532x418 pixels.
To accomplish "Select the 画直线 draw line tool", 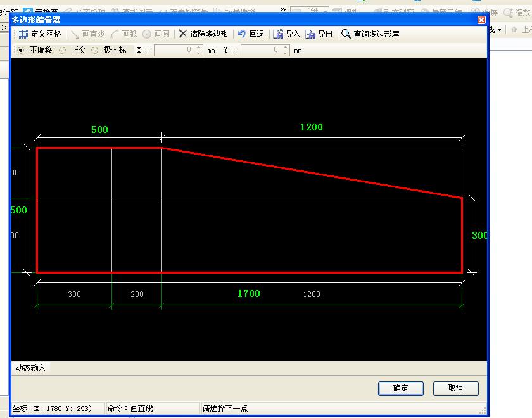I will (x=88, y=34).
